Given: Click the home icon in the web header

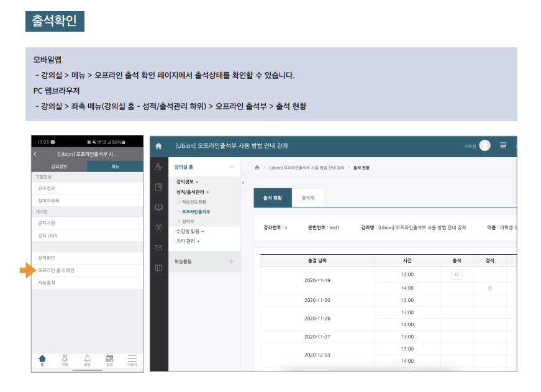Looking at the screenshot, I should coord(158,146).
